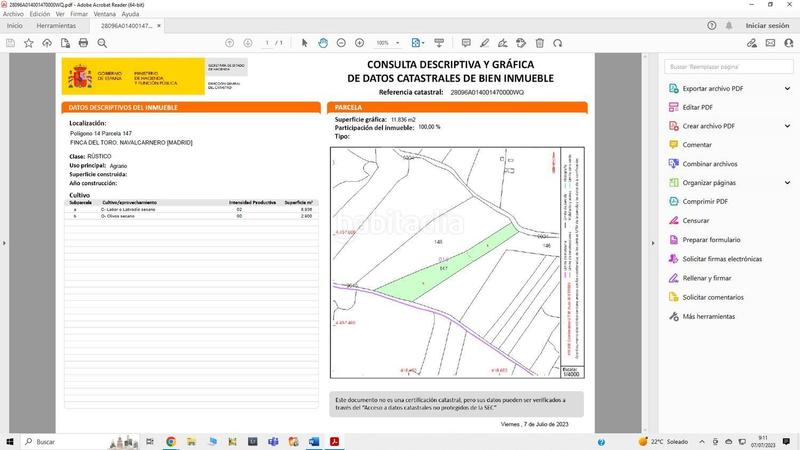Image resolution: width=800 pixels, height=450 pixels.
Task: Open the zoom percentage dropdown
Action: 399,43
